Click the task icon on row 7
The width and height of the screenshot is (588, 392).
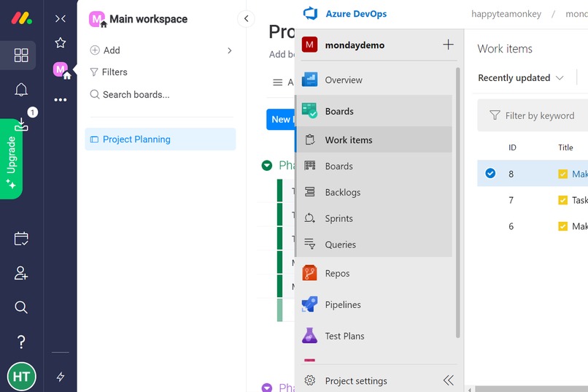[562, 200]
